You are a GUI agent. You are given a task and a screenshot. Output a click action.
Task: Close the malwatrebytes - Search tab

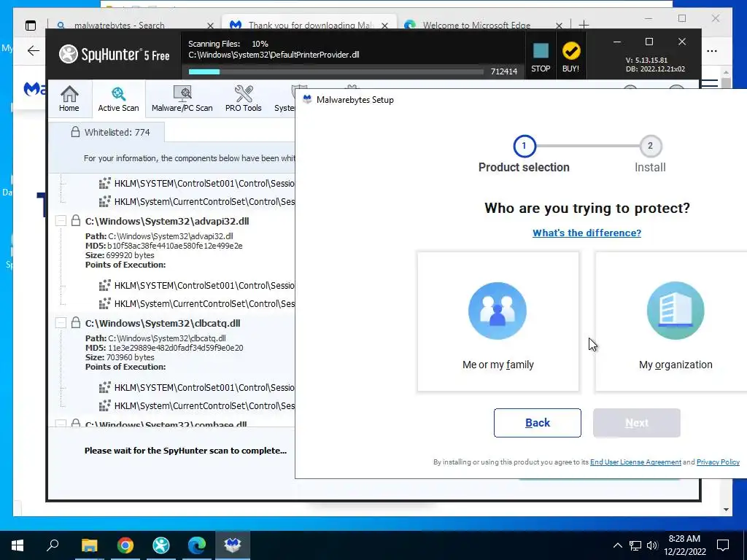click(210, 26)
